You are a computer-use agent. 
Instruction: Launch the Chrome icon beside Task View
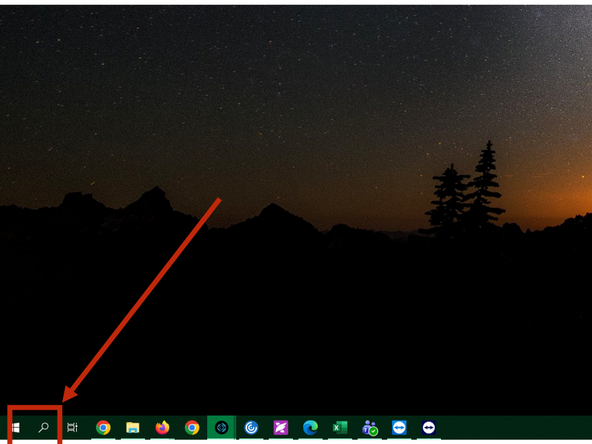(x=103, y=428)
